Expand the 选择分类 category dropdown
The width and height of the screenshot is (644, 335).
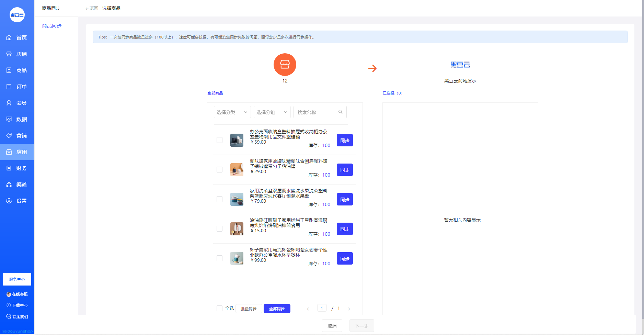point(232,112)
